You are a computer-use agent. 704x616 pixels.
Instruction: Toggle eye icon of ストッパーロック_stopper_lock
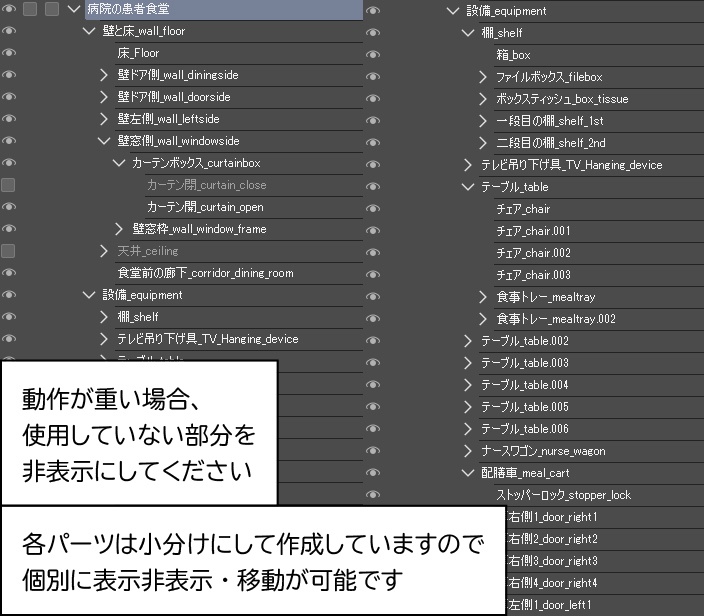(373, 494)
